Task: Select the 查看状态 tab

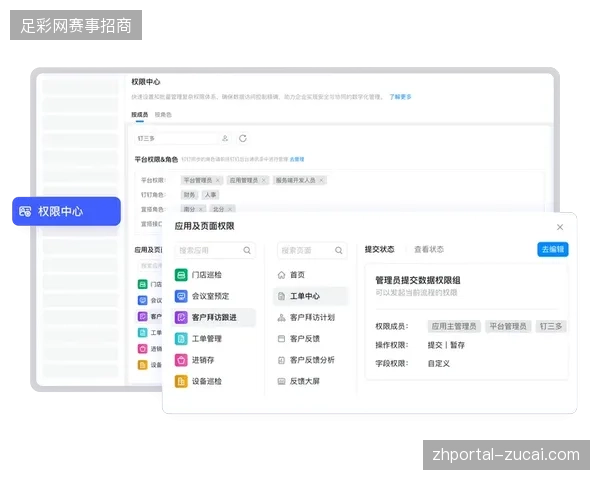Action: [x=429, y=250]
